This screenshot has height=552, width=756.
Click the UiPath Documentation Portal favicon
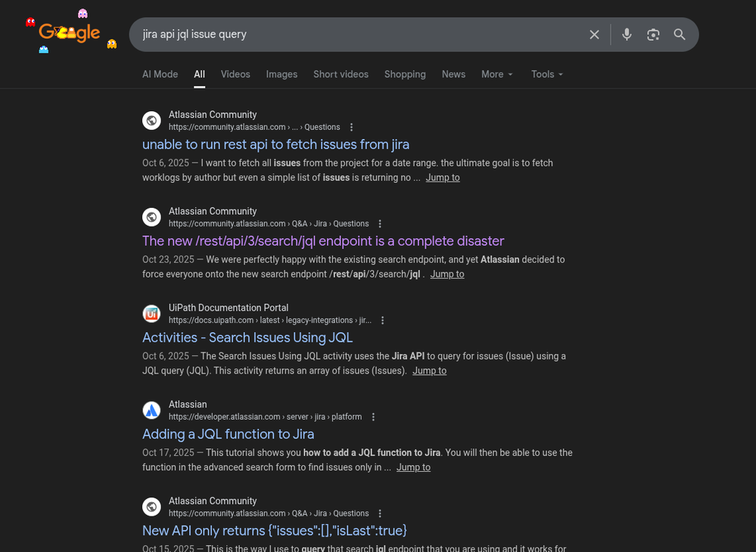(x=151, y=313)
